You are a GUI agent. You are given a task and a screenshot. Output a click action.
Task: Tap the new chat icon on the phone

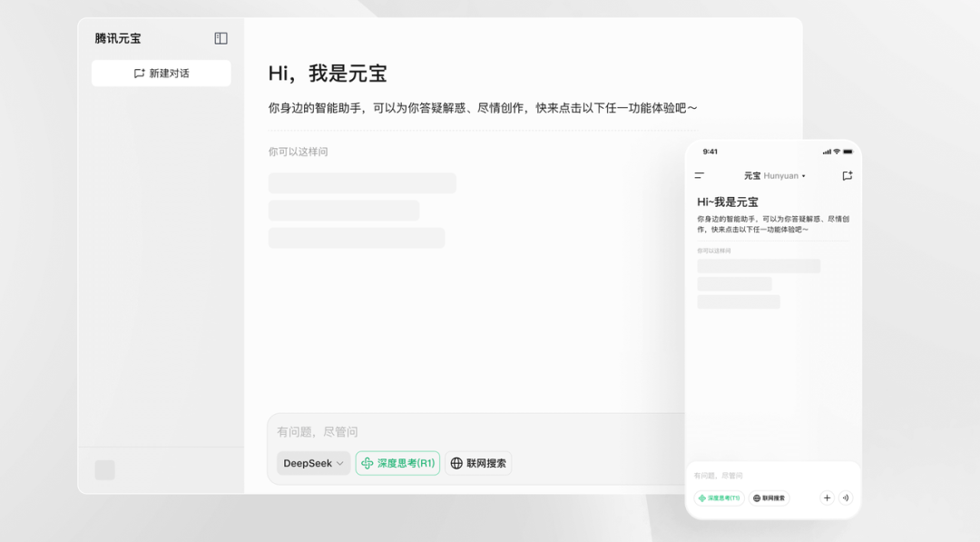click(x=847, y=175)
